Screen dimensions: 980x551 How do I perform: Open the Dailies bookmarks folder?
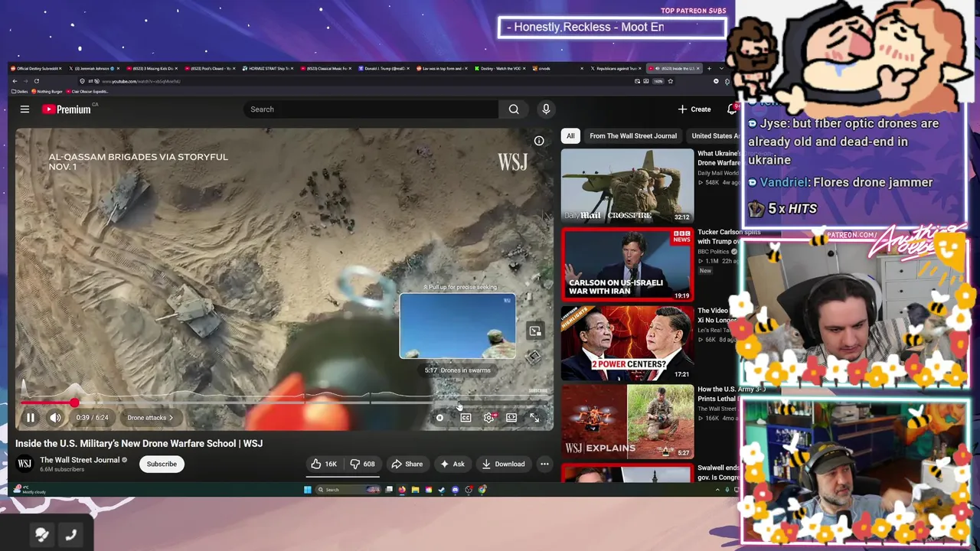21,92
